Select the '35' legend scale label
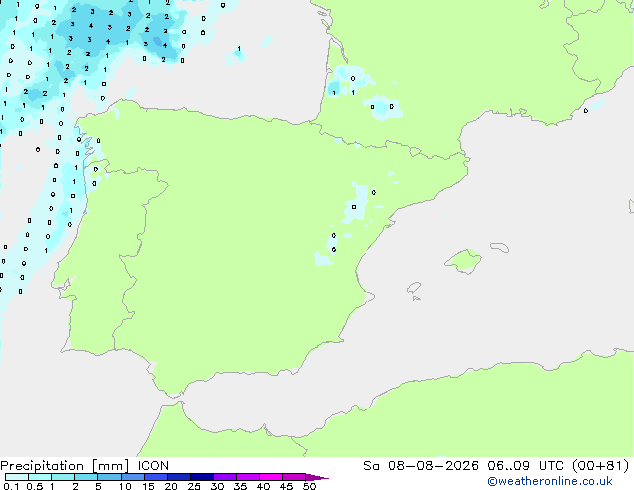 point(240,486)
